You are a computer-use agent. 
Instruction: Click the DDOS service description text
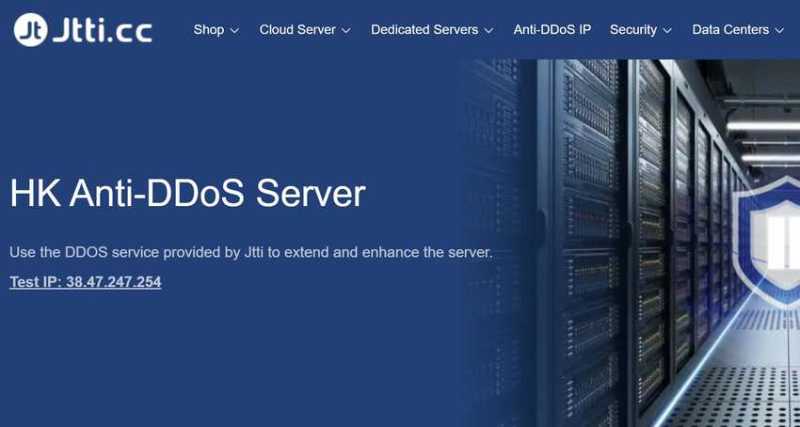(x=251, y=253)
